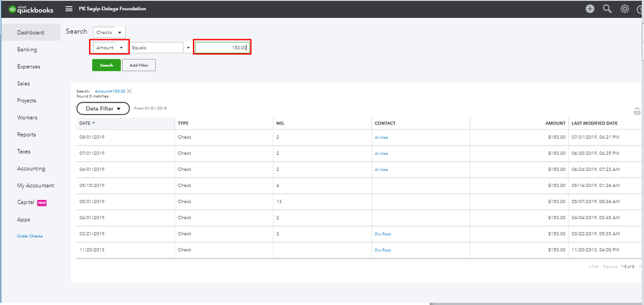Open the settings gear icon
Screen dimensions: 644x305
625,9
